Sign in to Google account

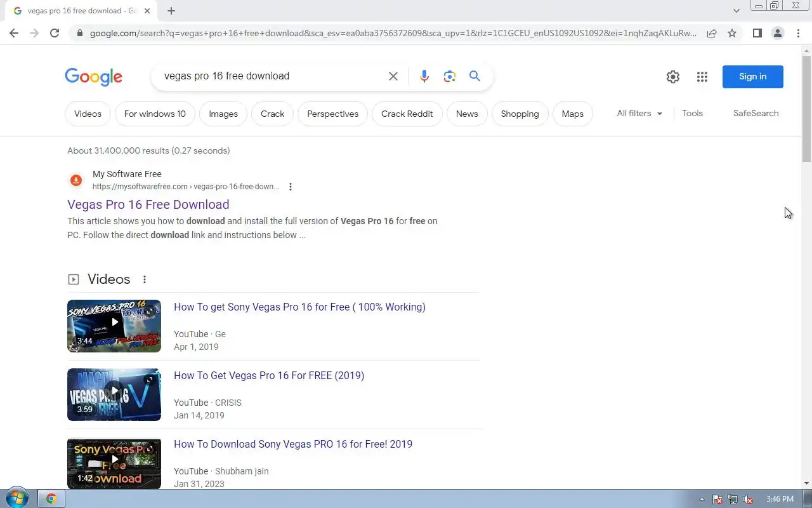(x=752, y=77)
